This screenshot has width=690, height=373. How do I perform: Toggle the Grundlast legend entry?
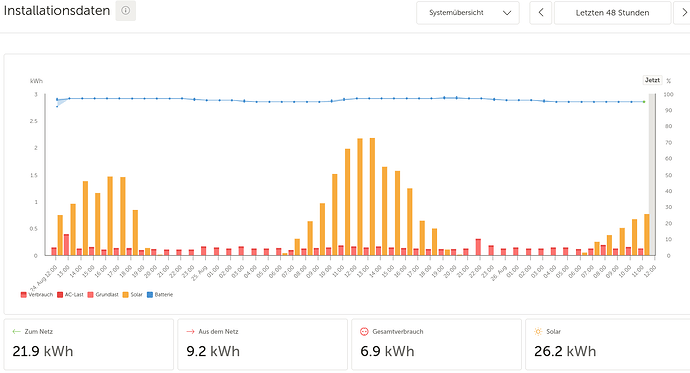point(103,295)
